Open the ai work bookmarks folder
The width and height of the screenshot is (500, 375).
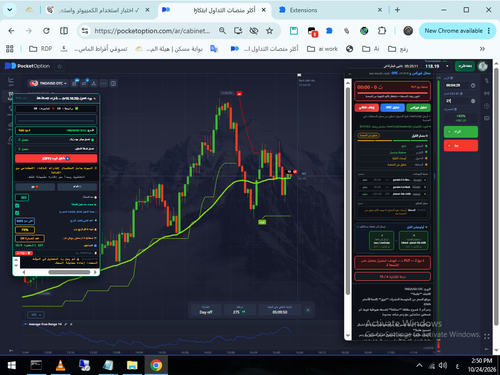(x=322, y=49)
